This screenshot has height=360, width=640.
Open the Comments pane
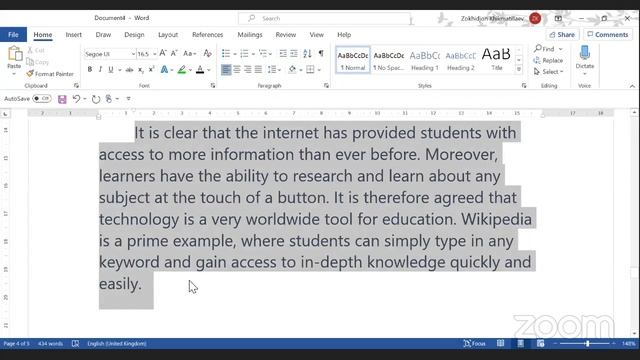[x=608, y=35]
